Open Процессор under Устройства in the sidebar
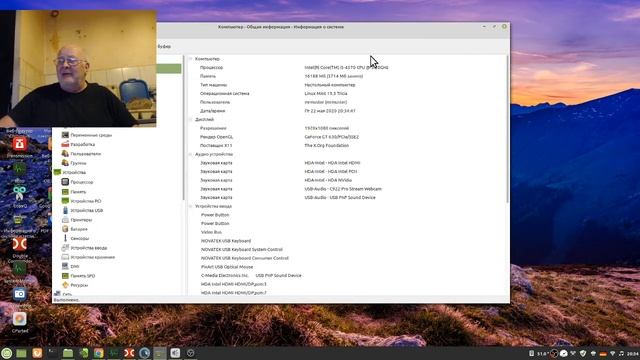 [82, 182]
